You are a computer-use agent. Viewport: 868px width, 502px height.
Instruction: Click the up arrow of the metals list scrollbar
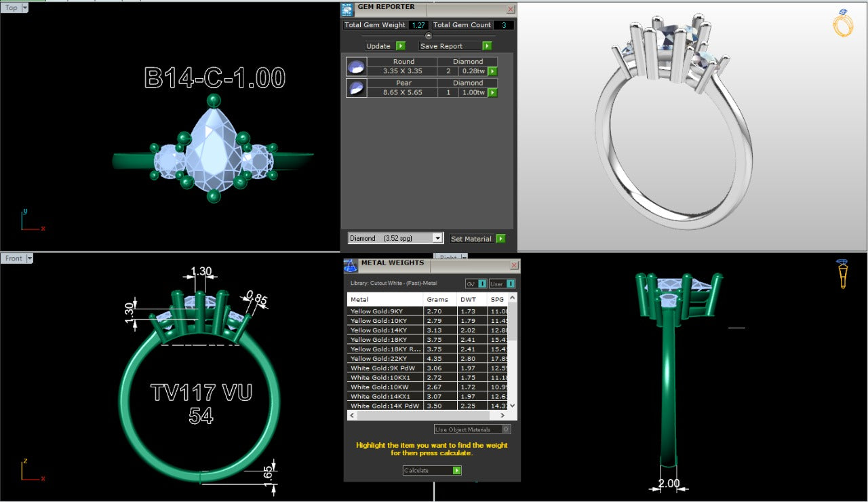point(512,296)
